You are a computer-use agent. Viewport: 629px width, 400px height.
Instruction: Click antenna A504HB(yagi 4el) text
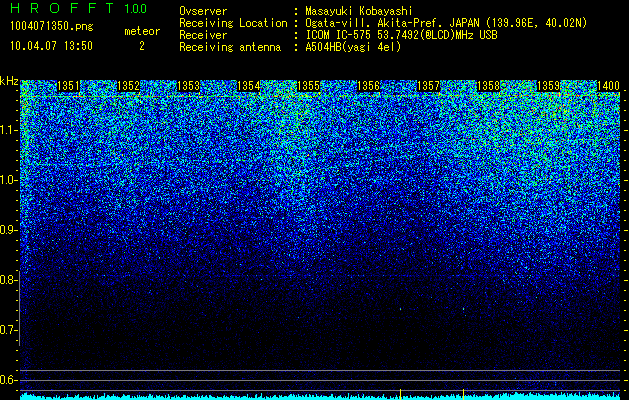coord(353,47)
